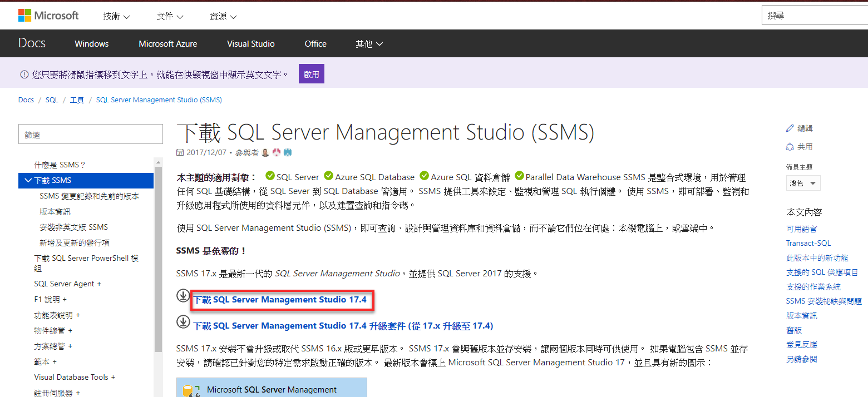Click the info icon in the purple banner
Viewport: 868px width, 397px height.
click(x=24, y=74)
